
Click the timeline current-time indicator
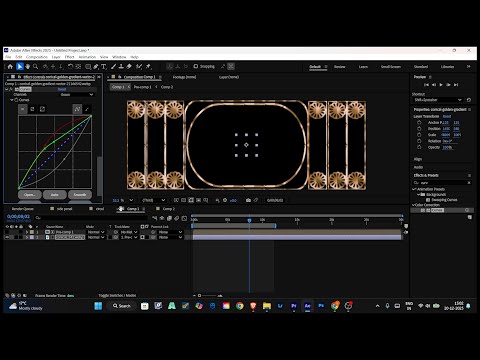(249, 220)
